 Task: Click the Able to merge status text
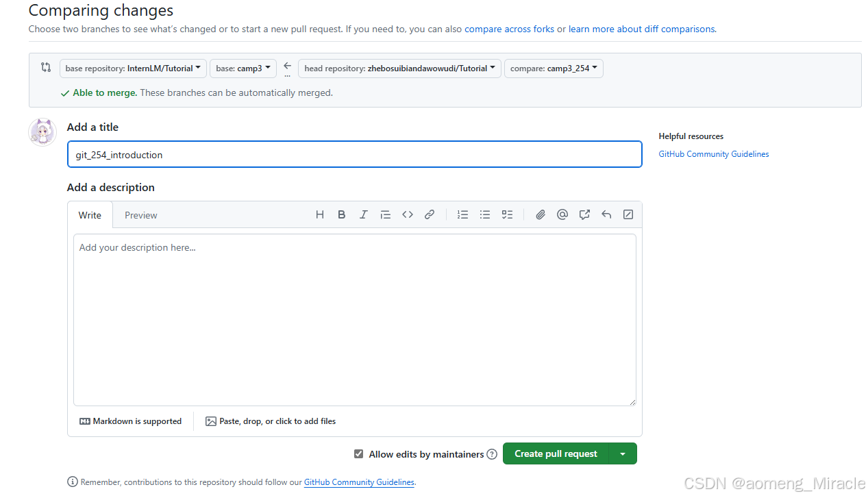pos(105,92)
